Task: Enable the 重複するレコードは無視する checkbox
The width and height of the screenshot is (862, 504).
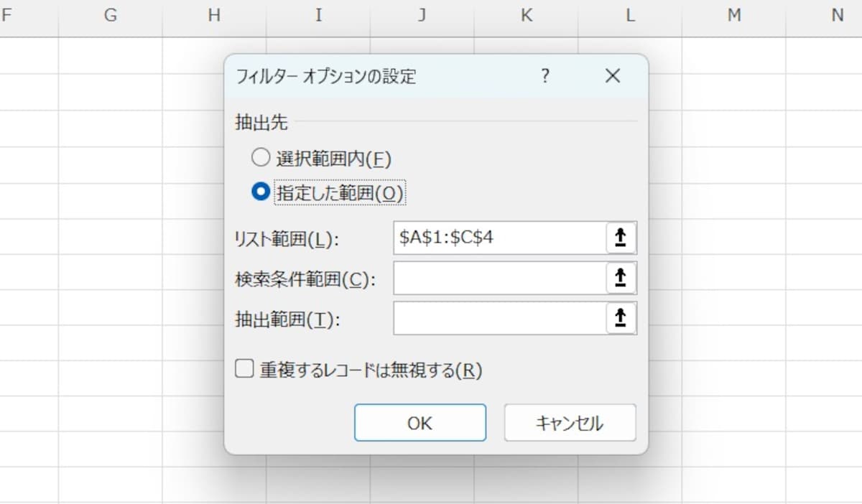Action: tap(244, 368)
